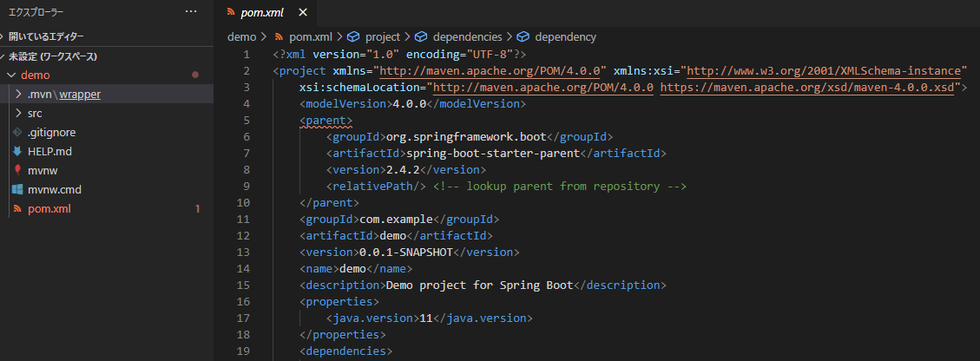The width and height of the screenshot is (980, 361).
Task: Click the red mvnw file icon
Action: pyautogui.click(x=17, y=171)
